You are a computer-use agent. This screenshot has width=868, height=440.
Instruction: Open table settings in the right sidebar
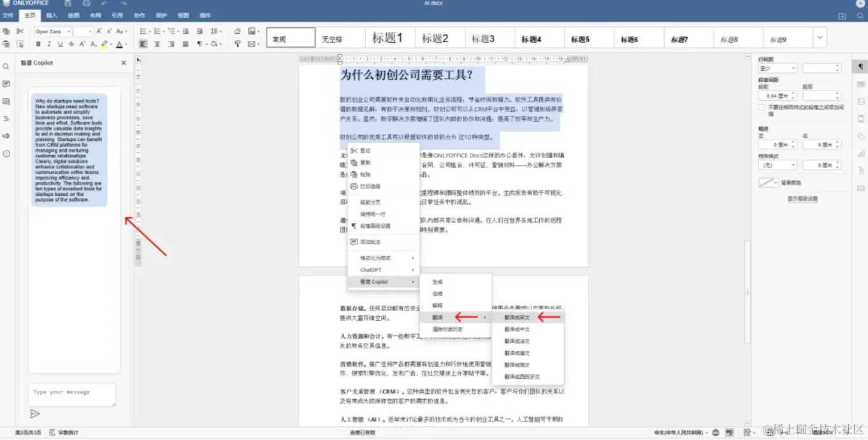(x=860, y=84)
